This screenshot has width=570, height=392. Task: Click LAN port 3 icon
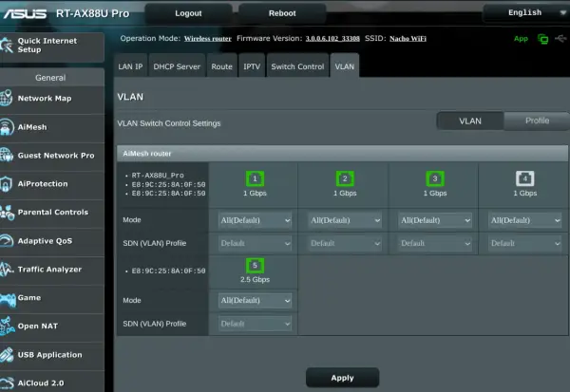pos(435,178)
